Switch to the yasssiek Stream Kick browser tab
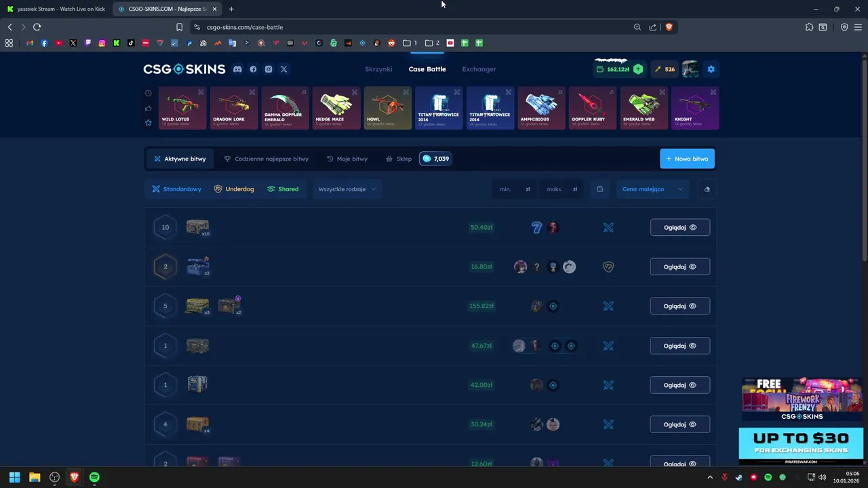This screenshot has height=488, width=868. pos(56,9)
